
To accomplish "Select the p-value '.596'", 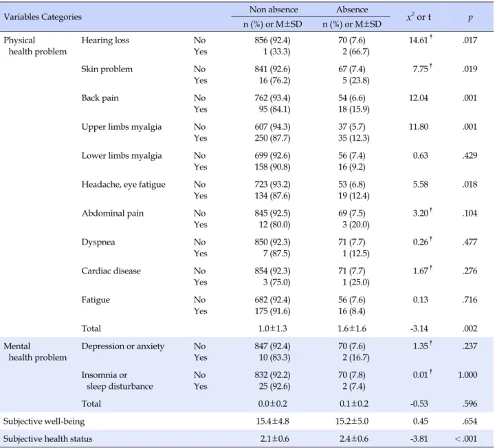I will click(x=470, y=403).
